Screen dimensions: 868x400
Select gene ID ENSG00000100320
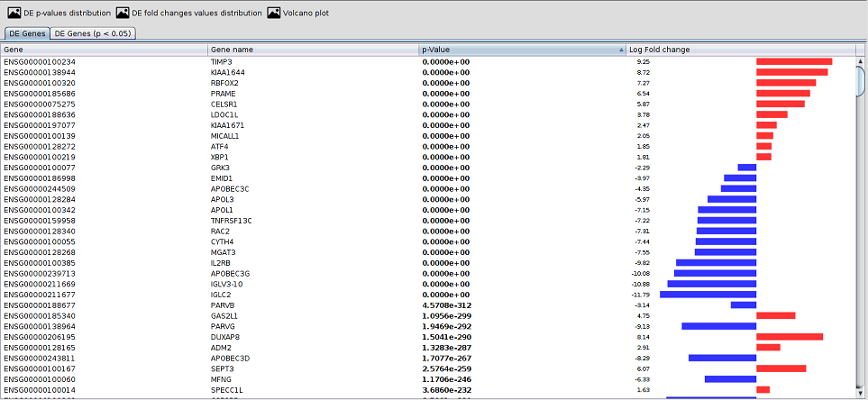click(x=40, y=83)
